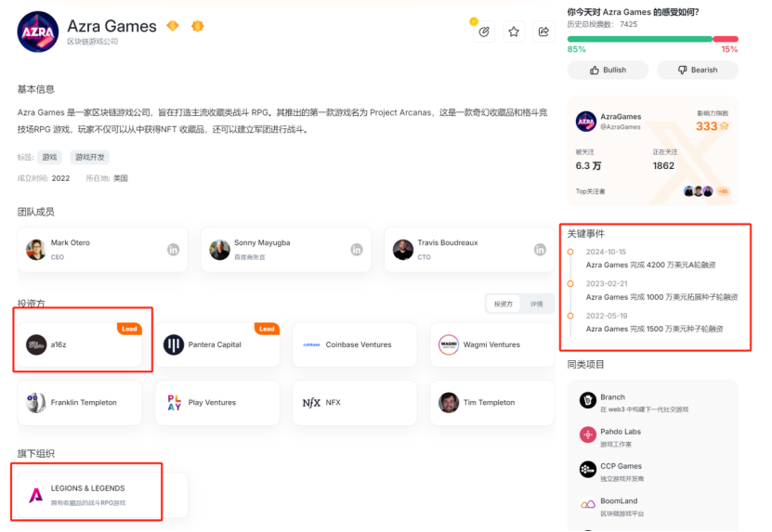Click the Top followers avatar group
The image size is (772, 532).
(699, 191)
